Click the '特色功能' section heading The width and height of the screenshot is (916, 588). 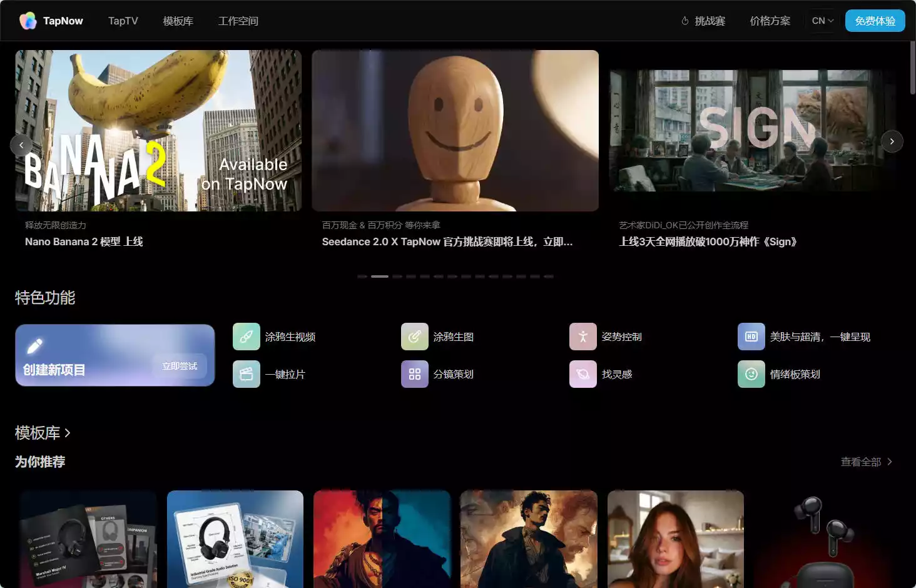pyautogui.click(x=45, y=298)
